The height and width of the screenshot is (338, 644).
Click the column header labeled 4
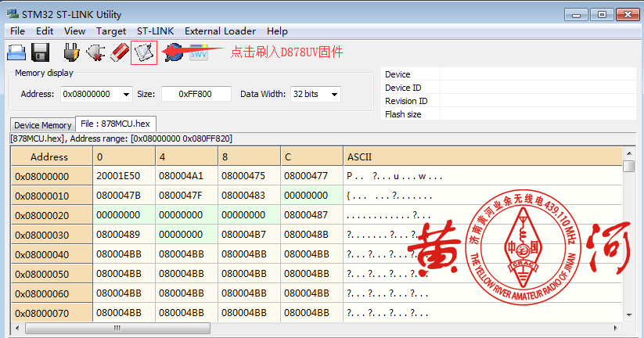point(187,157)
